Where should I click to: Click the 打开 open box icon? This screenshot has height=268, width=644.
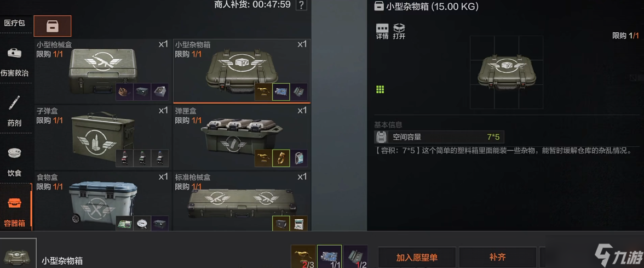click(x=399, y=31)
